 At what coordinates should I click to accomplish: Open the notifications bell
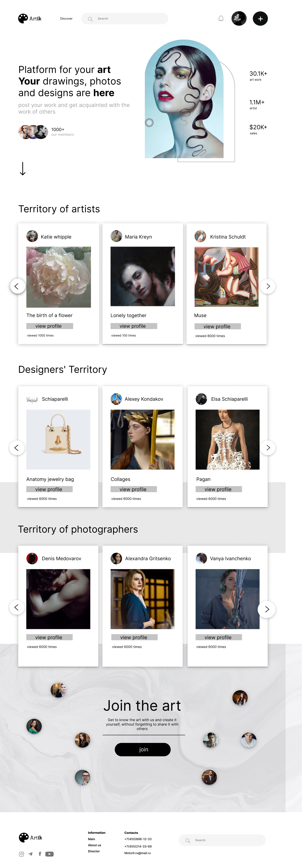click(x=221, y=19)
